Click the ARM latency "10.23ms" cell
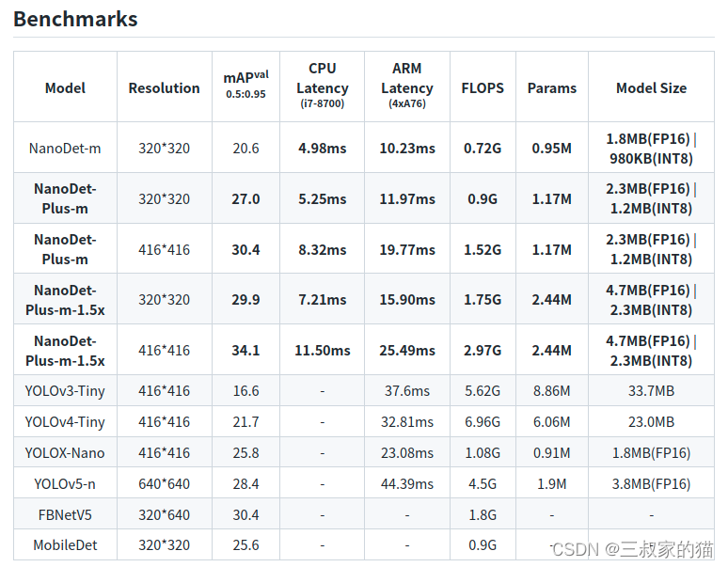 coord(407,149)
